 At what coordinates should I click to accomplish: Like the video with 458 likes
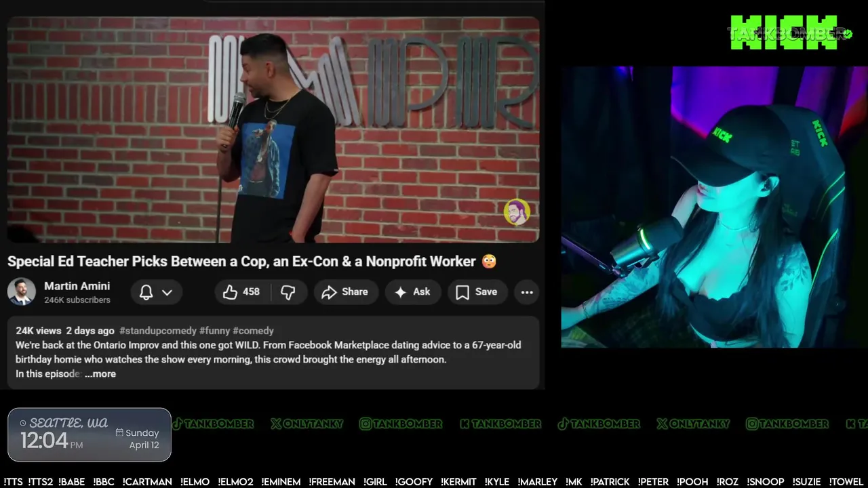click(243, 292)
